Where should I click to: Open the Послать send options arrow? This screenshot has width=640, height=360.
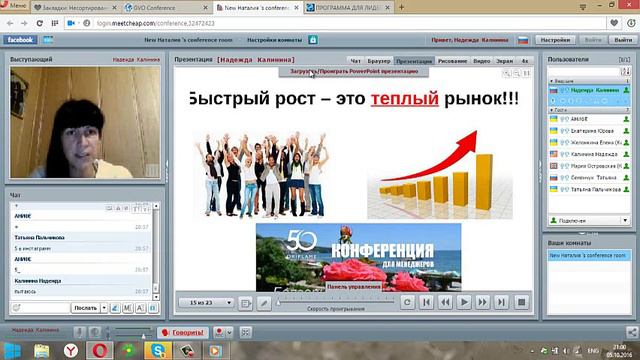click(x=104, y=308)
